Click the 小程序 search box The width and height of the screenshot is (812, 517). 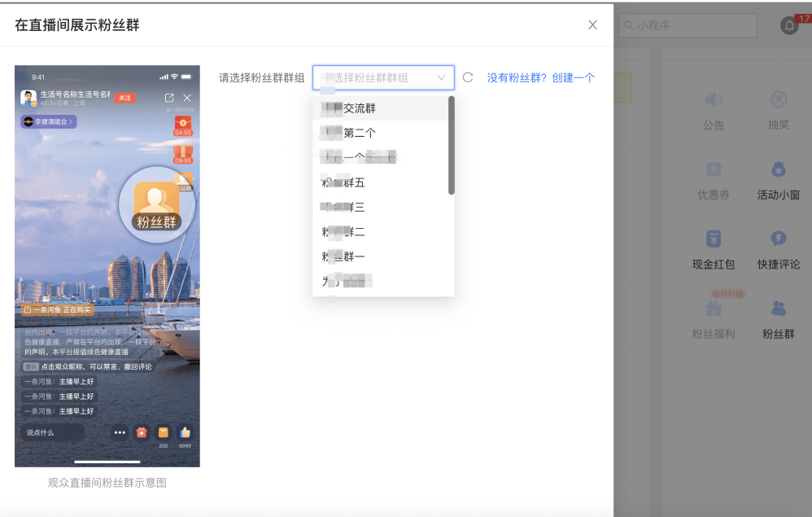point(688,25)
